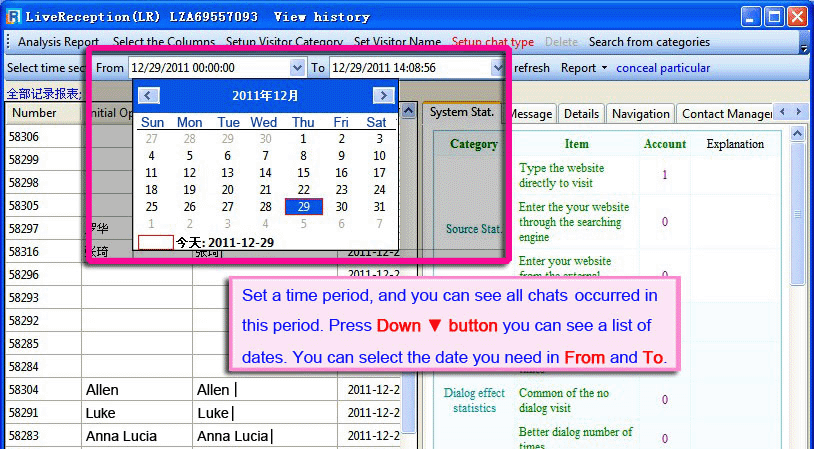
Task: Switch to the Message tab
Action: (531, 114)
